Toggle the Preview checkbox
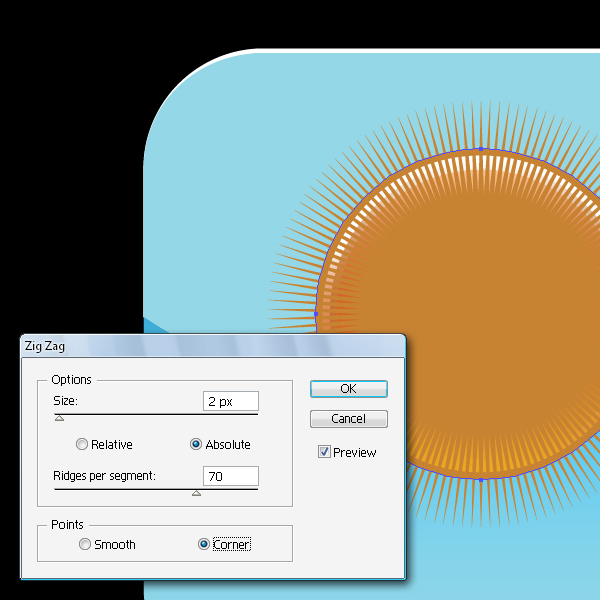The image size is (600, 600). click(x=324, y=452)
